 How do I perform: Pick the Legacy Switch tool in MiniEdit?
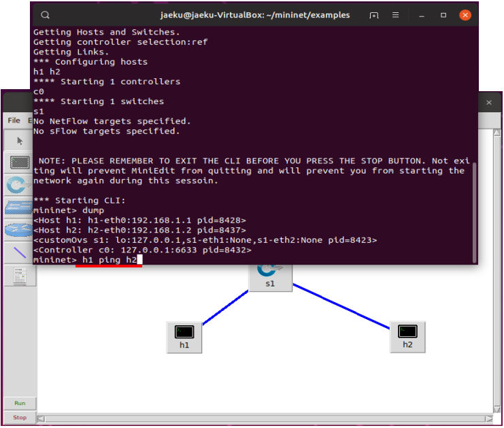(19, 208)
